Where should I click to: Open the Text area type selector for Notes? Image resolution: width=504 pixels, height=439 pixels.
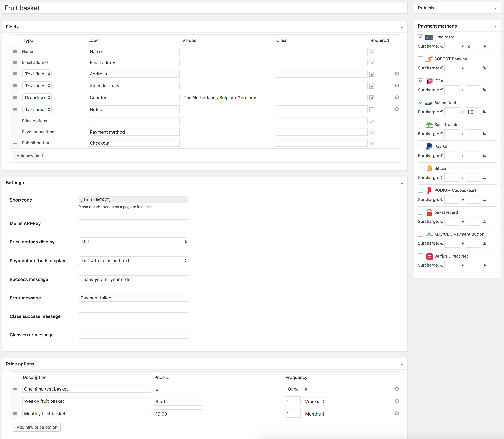tap(37, 110)
